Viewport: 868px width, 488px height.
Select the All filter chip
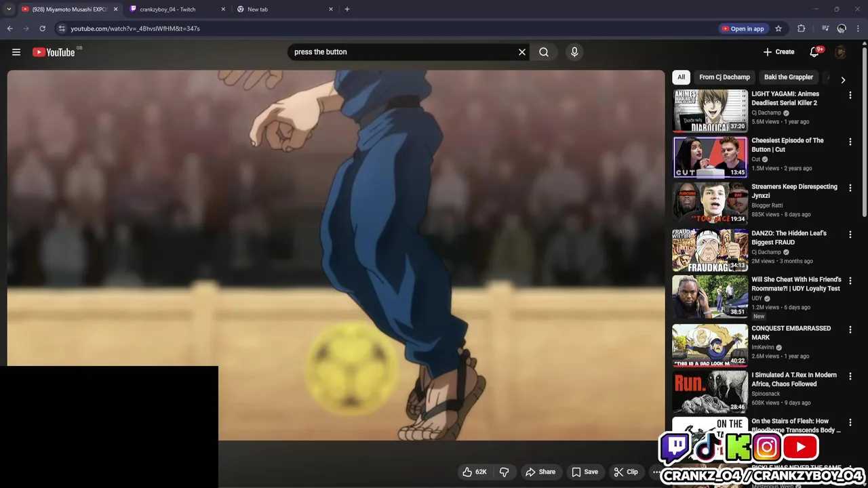click(x=682, y=77)
